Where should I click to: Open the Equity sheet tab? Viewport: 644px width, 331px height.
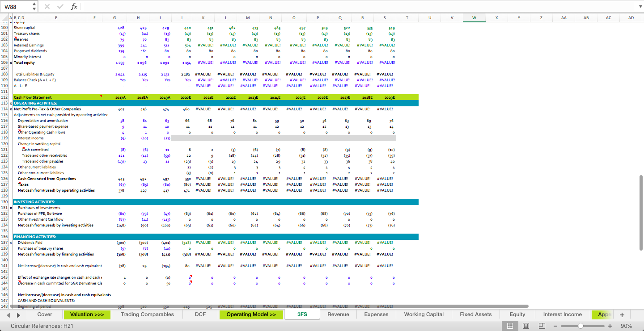coord(517,314)
